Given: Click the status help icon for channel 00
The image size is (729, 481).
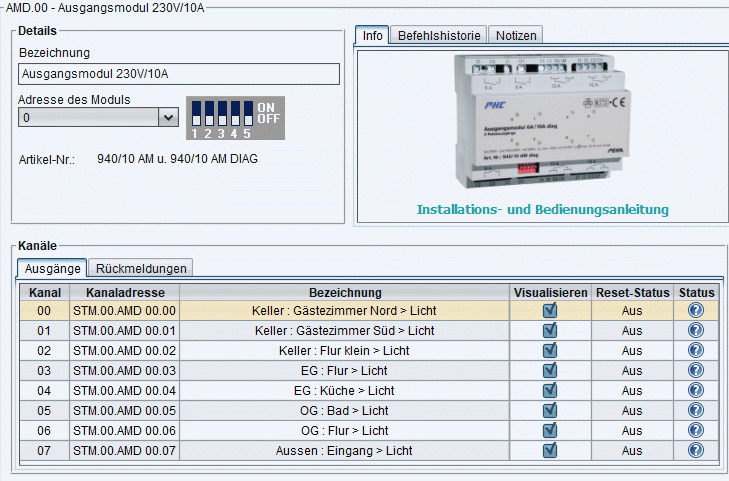Looking at the screenshot, I should click(x=696, y=311).
